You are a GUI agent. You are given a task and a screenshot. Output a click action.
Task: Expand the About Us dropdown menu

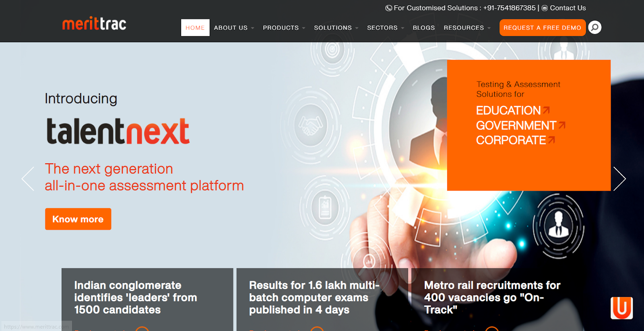point(234,28)
